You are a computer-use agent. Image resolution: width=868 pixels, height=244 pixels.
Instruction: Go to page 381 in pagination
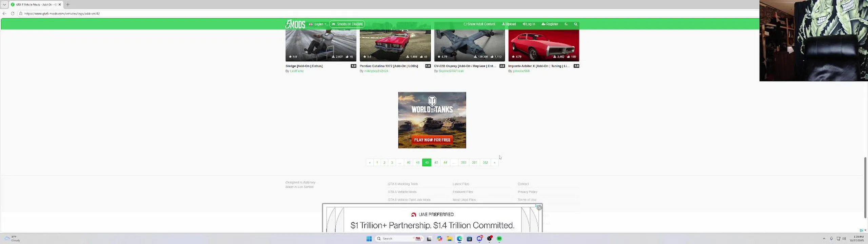(474, 163)
